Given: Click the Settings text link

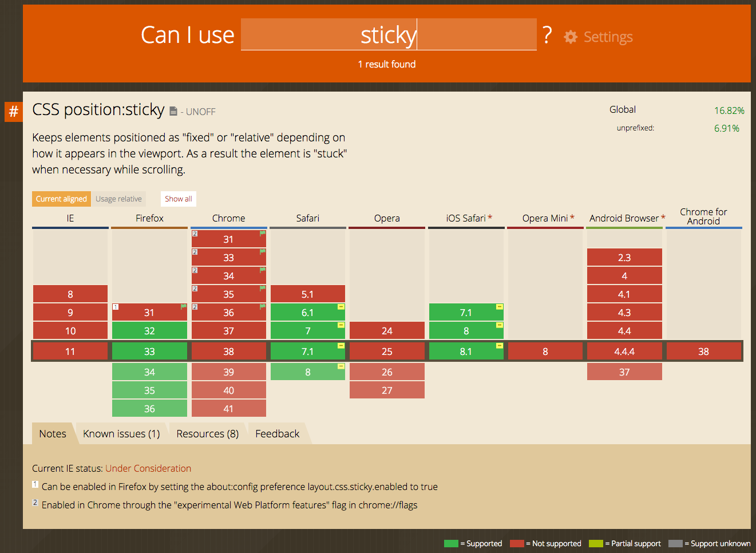Looking at the screenshot, I should click(608, 37).
